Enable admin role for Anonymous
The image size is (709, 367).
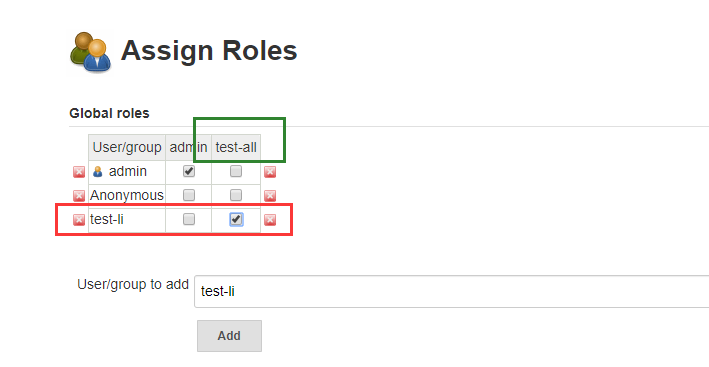coord(189,195)
